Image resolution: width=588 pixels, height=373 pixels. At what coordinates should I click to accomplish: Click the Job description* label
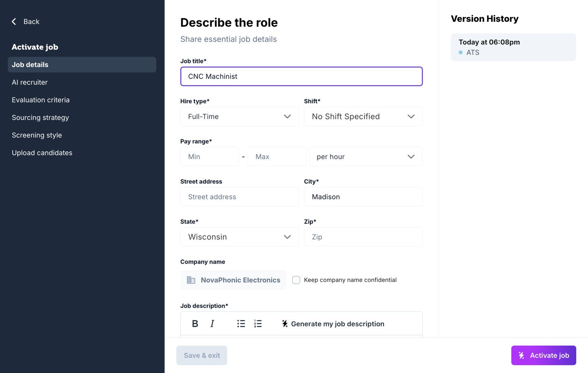[204, 306]
